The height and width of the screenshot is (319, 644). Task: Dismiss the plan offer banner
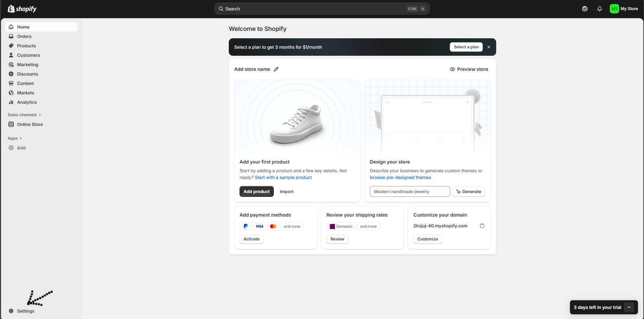(489, 47)
